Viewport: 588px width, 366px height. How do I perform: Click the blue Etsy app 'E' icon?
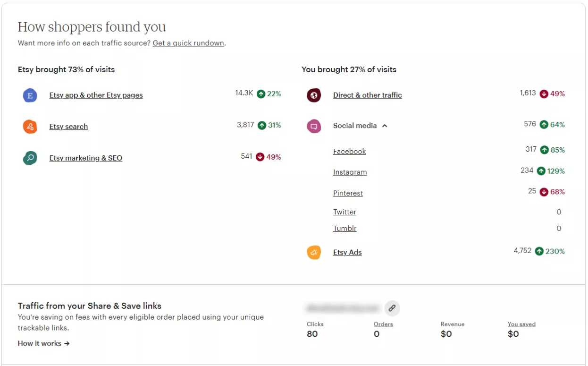30,95
